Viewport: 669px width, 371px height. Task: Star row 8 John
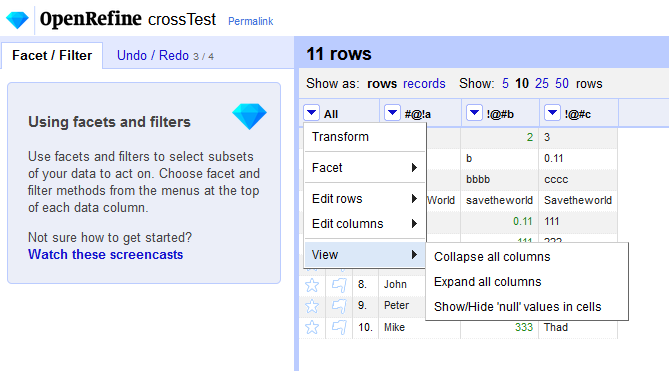(312, 285)
